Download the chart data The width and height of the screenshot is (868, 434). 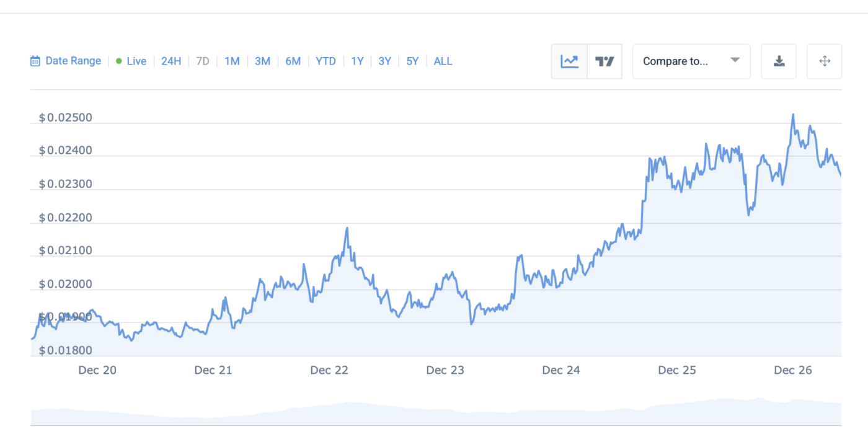pyautogui.click(x=779, y=61)
